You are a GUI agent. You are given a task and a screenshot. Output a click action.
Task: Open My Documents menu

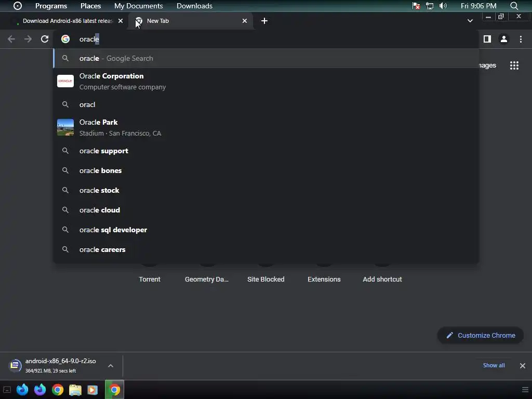138,6
